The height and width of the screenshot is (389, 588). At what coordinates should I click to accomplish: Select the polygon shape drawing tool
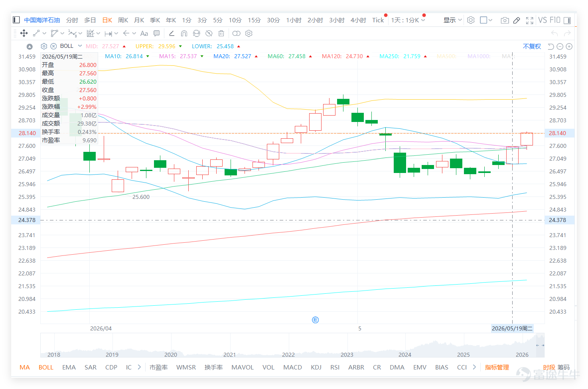click(54, 33)
